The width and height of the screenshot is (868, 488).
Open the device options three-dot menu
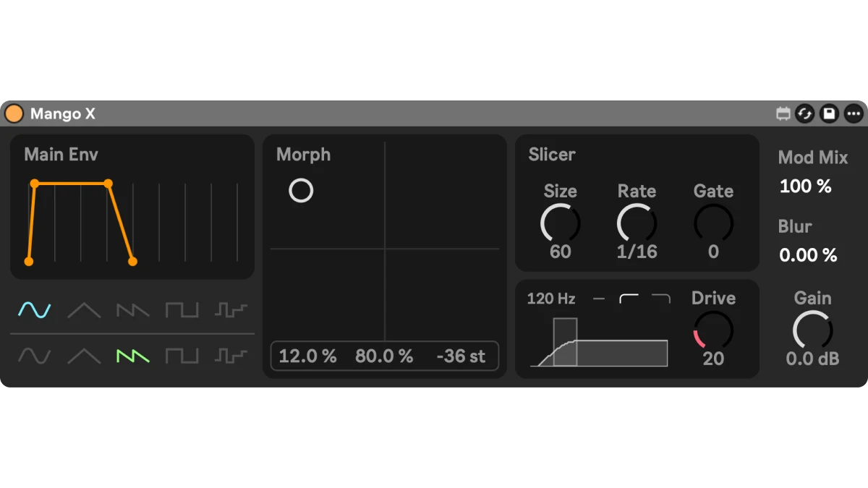(854, 114)
